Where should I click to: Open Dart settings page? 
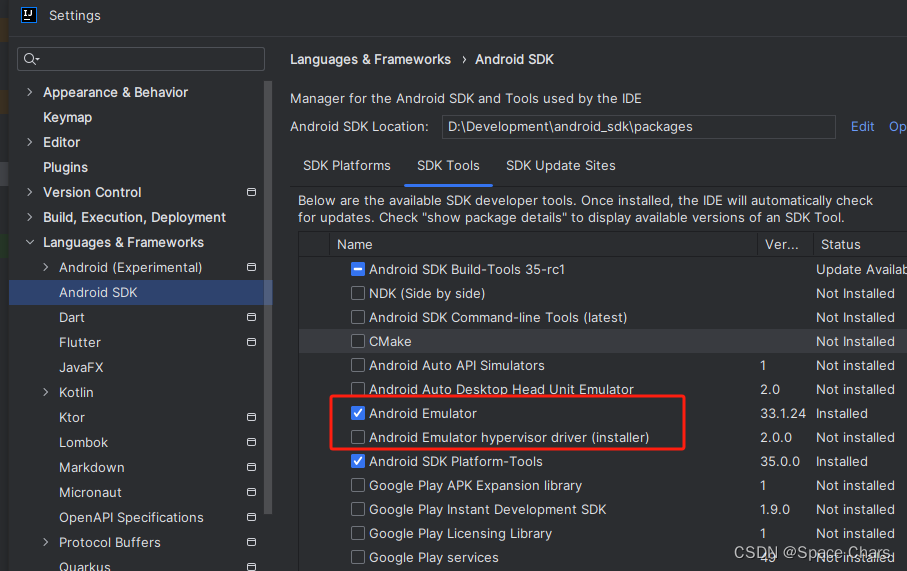pyautogui.click(x=72, y=318)
